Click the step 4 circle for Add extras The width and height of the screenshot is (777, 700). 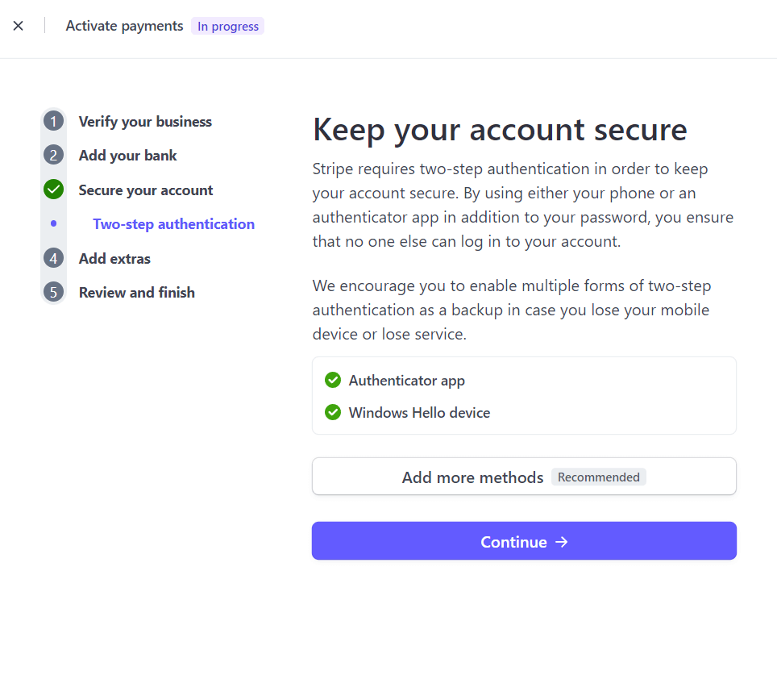tap(53, 258)
